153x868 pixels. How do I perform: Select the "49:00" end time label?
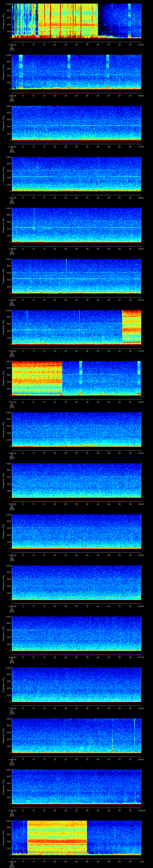pos(141,249)
